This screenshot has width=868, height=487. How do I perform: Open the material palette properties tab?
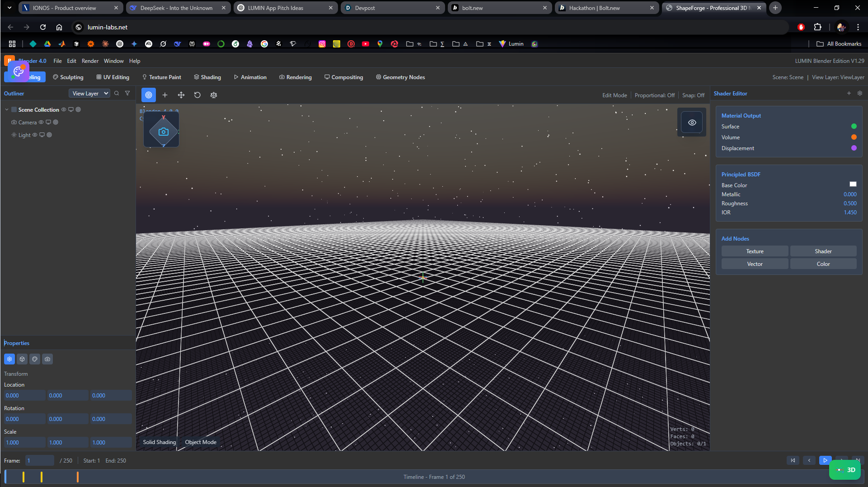coord(35,359)
